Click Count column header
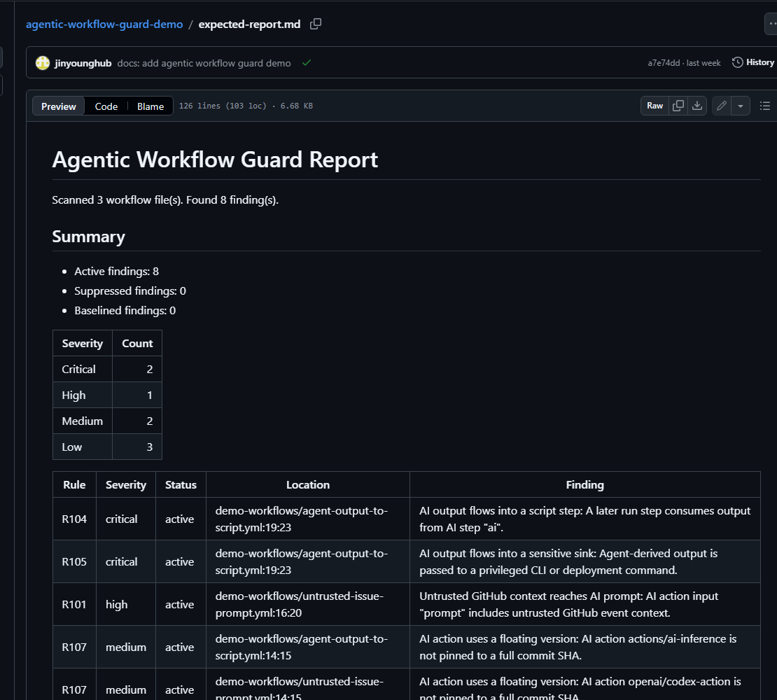Image resolution: width=777 pixels, height=700 pixels. pos(137,343)
